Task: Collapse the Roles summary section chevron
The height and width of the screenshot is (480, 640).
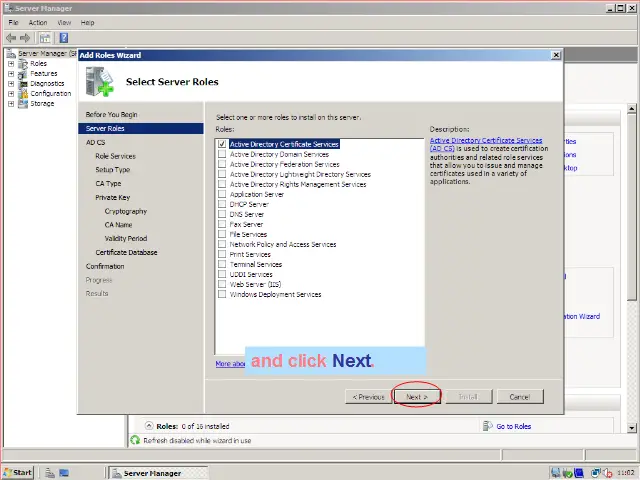Action: 149,426
